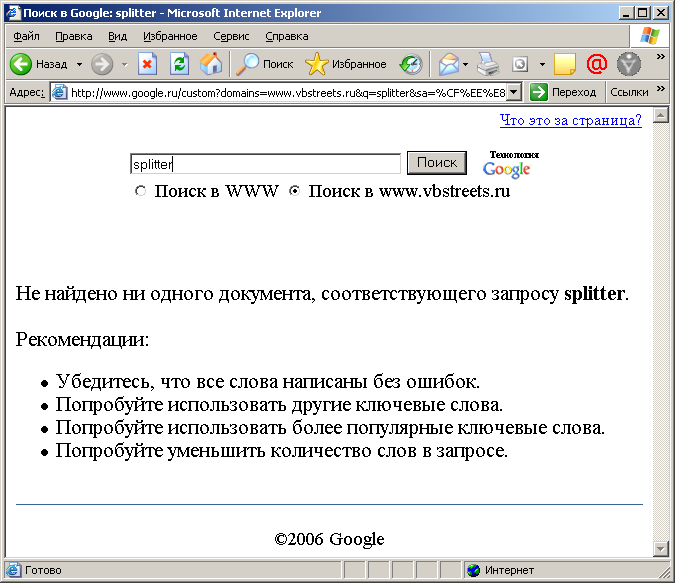Open the History toolbar icon

(411, 64)
